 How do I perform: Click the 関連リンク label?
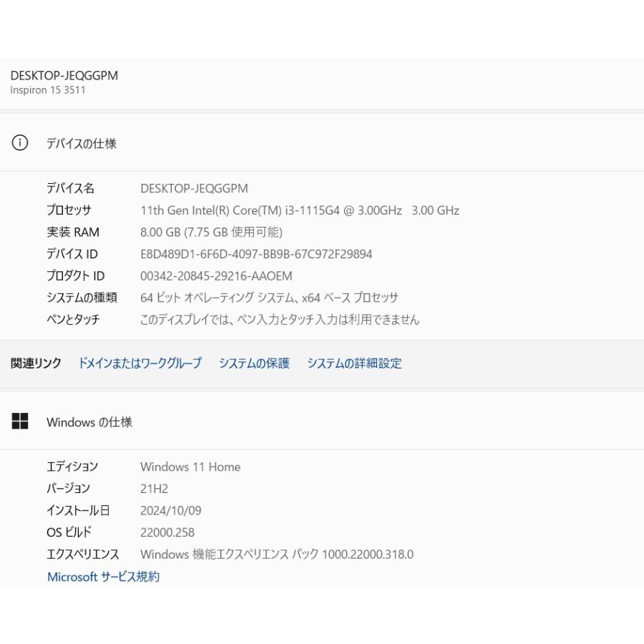[x=36, y=363]
